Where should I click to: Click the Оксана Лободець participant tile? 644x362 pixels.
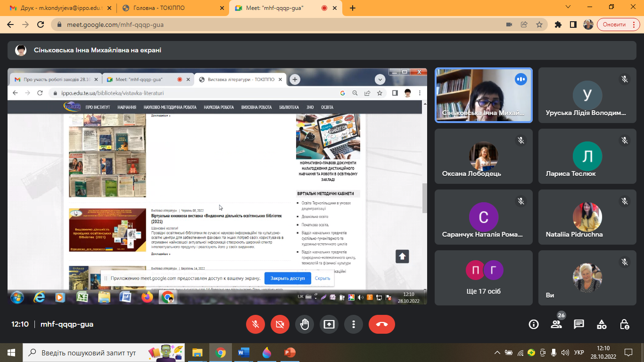483,156
